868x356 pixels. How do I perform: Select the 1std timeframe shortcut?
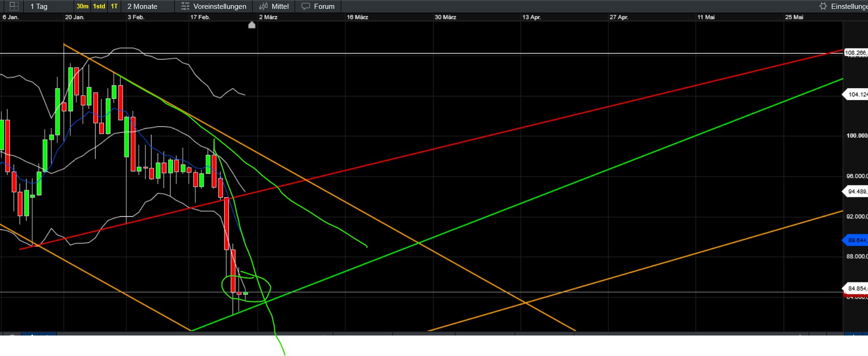click(x=99, y=7)
